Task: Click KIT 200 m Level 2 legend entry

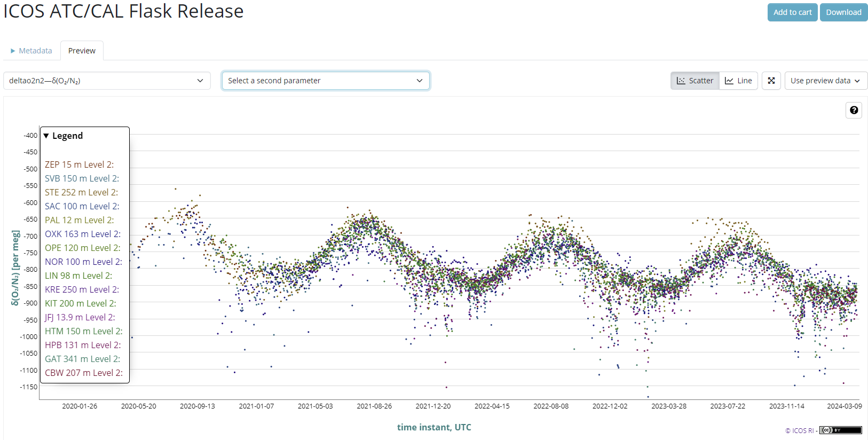Action: point(81,303)
